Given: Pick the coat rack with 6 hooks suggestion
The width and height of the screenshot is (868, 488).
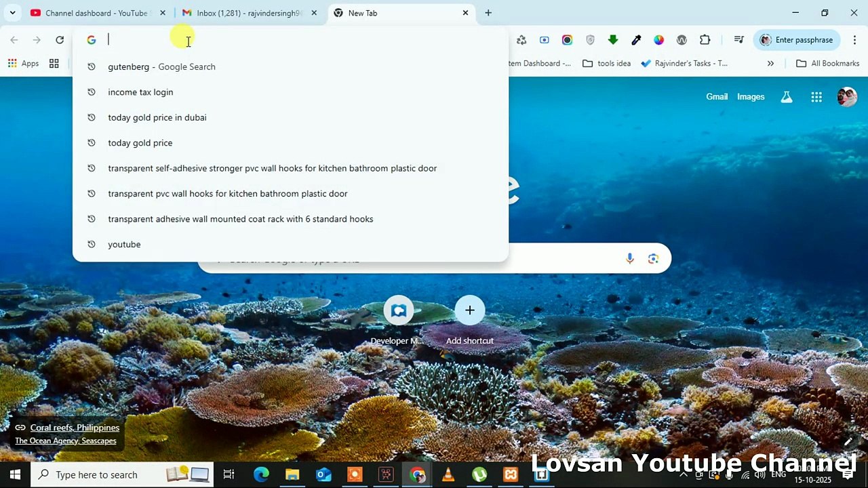Looking at the screenshot, I should pos(290,219).
